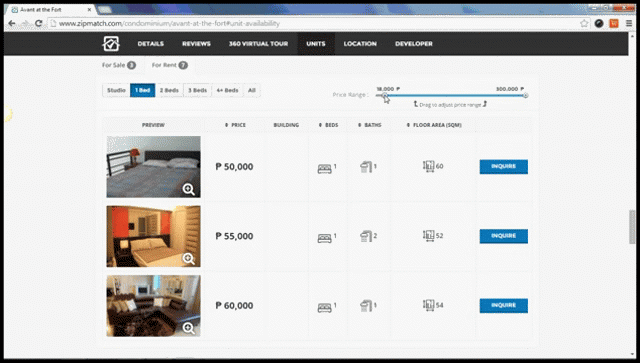Go back with the browser arrow
The image size is (640, 363).
coord(12,24)
